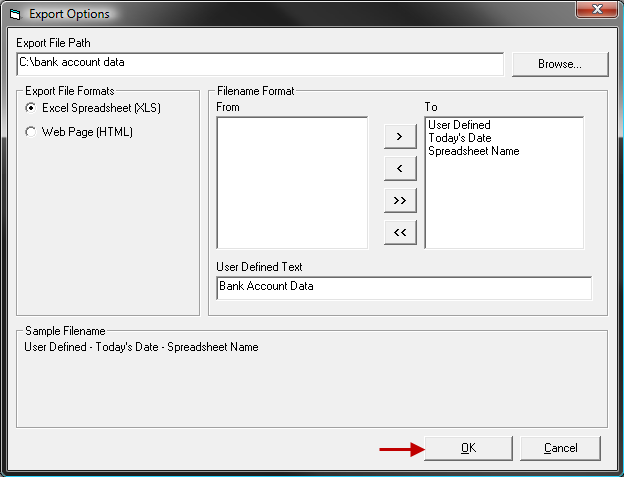
Task: Click the Export Options title bar text
Action: coord(69,14)
